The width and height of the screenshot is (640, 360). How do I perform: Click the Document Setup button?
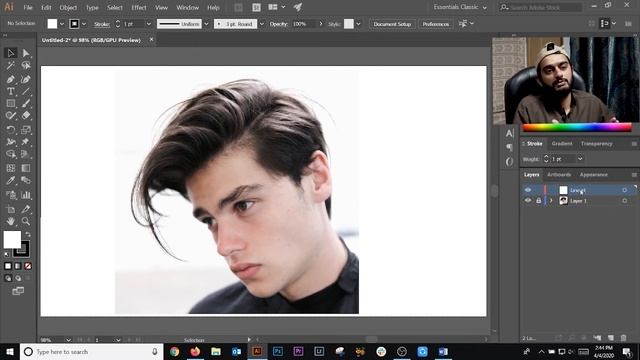point(392,24)
